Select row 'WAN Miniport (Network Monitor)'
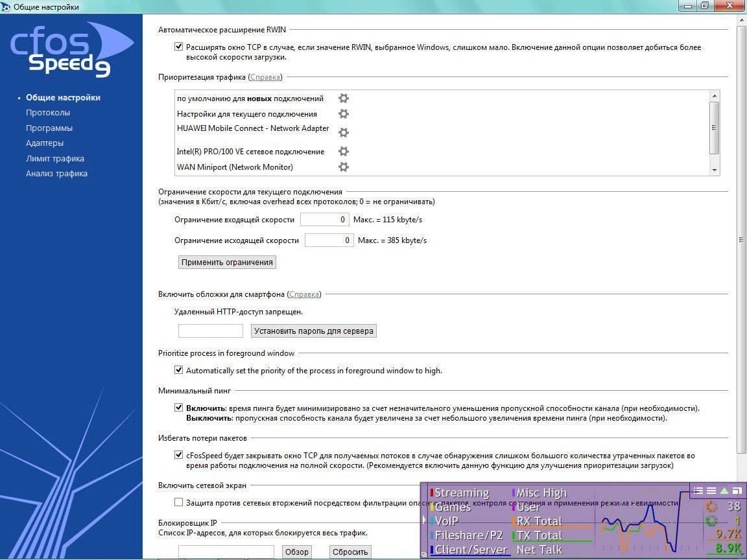 tap(235, 167)
